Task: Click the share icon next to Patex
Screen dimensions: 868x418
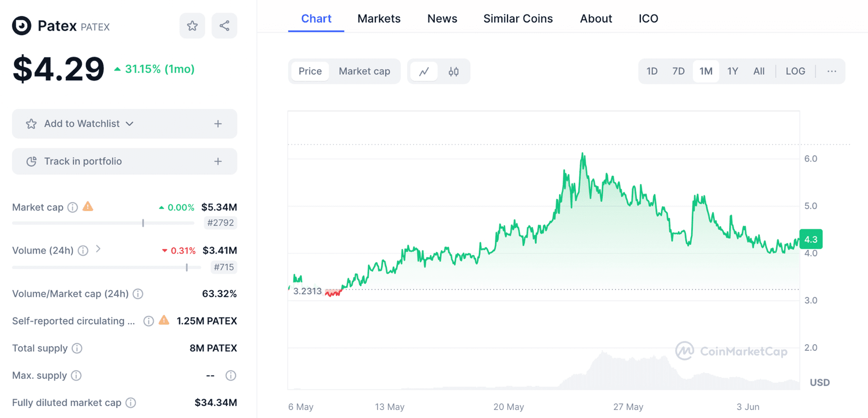Action: (x=224, y=26)
